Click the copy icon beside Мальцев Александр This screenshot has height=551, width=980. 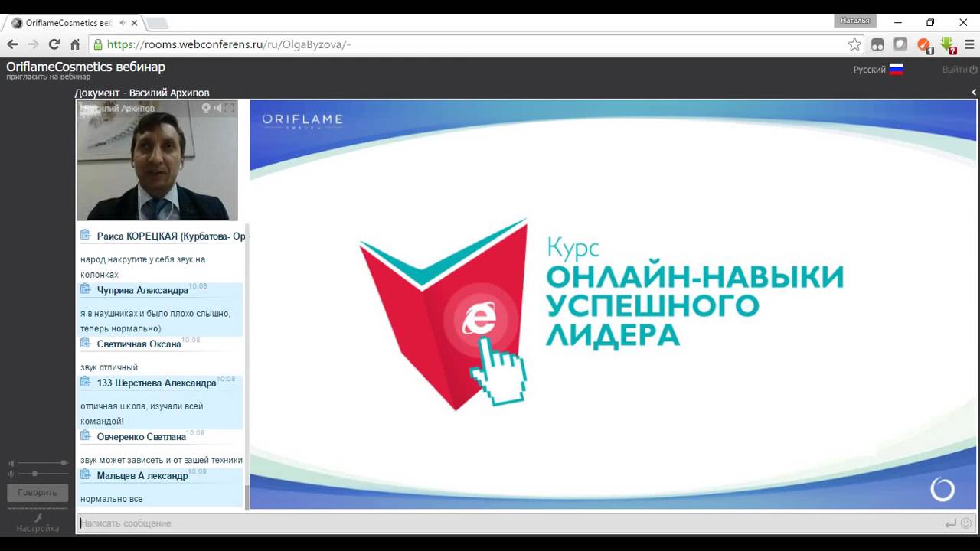point(86,474)
